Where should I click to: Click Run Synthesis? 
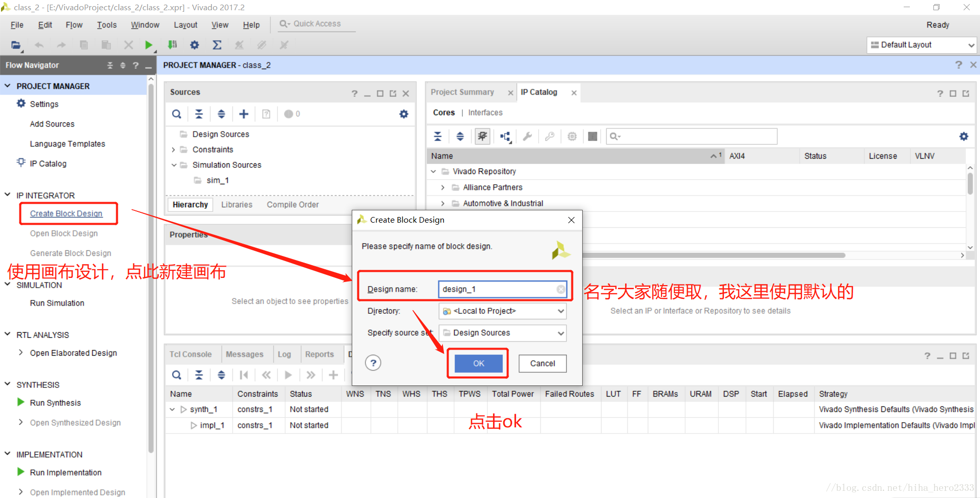pyautogui.click(x=55, y=403)
